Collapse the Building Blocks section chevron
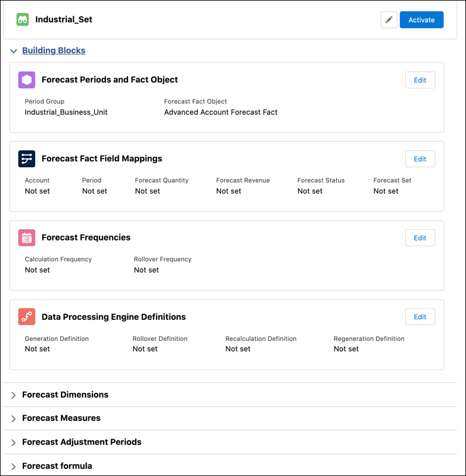This screenshot has height=476, width=466. (13, 51)
